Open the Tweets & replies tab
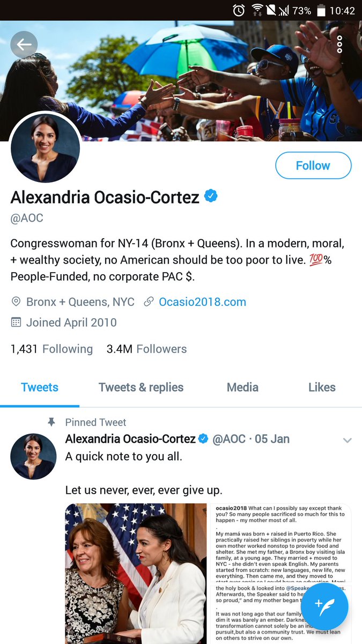The width and height of the screenshot is (362, 644). click(x=141, y=387)
